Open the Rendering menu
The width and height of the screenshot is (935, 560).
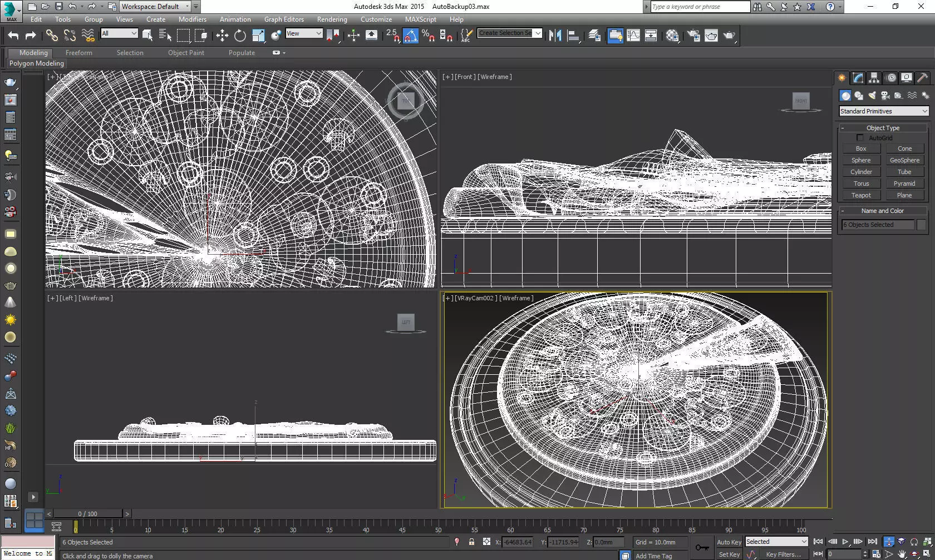332,19
